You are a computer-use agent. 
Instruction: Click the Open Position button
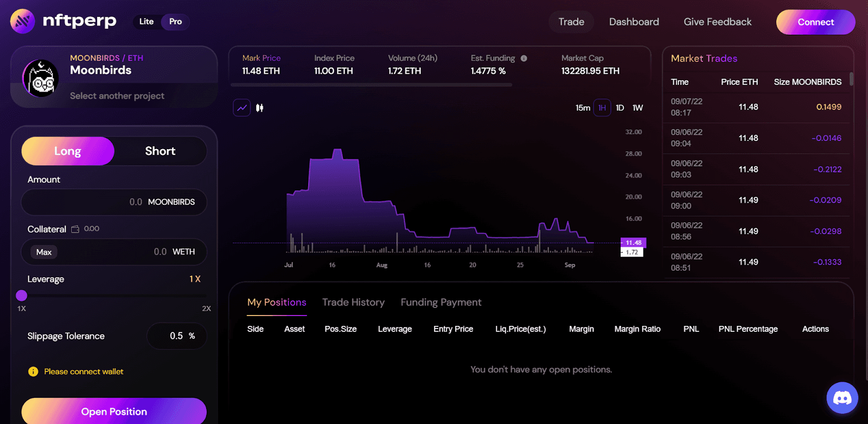pyautogui.click(x=114, y=412)
